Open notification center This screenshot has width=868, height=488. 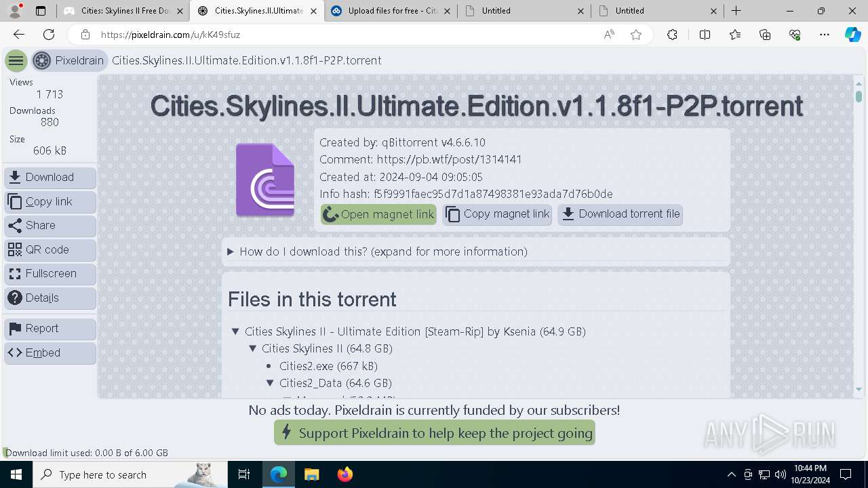[846, 474]
